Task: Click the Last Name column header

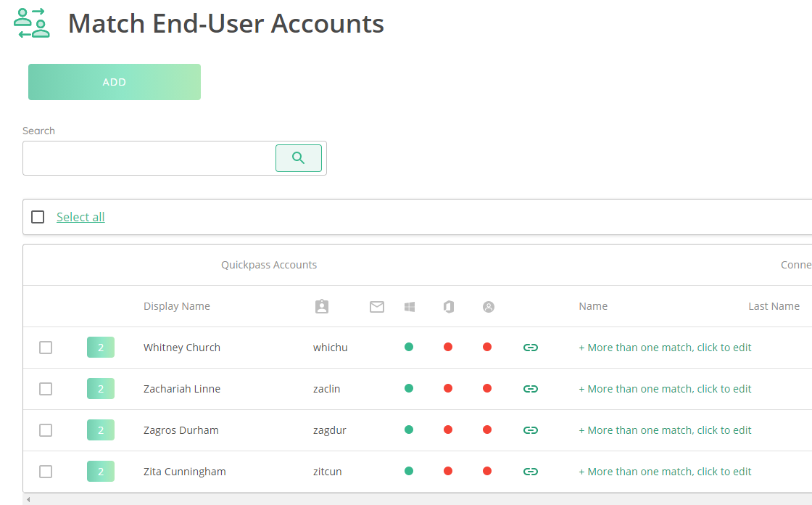Action: (x=774, y=306)
